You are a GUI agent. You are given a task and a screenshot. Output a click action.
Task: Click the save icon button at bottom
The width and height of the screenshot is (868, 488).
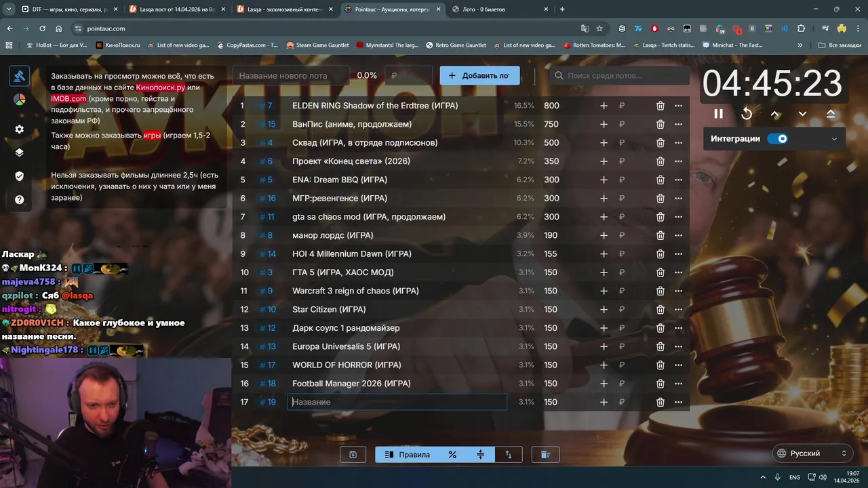[353, 455]
